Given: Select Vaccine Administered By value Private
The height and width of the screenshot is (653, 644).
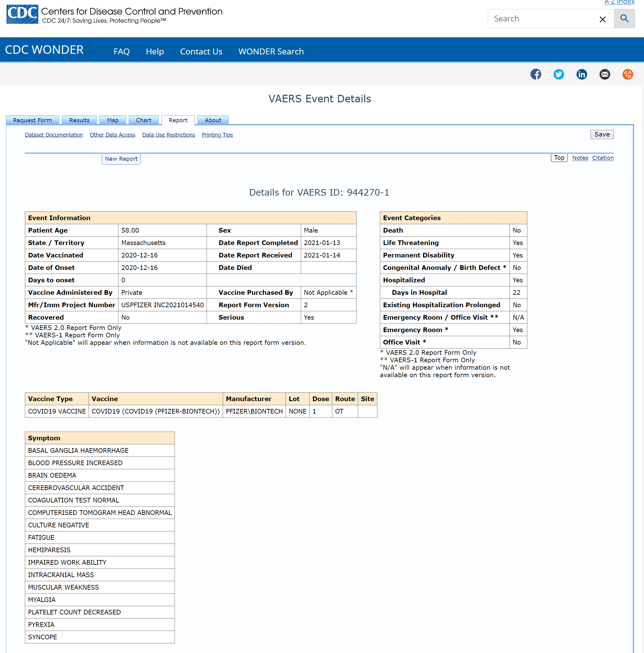Looking at the screenshot, I should tap(132, 292).
